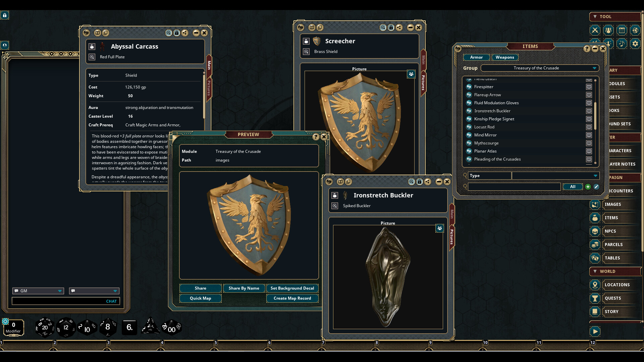644x362 pixels.
Task: Click the chat entry field
Action: click(66, 301)
